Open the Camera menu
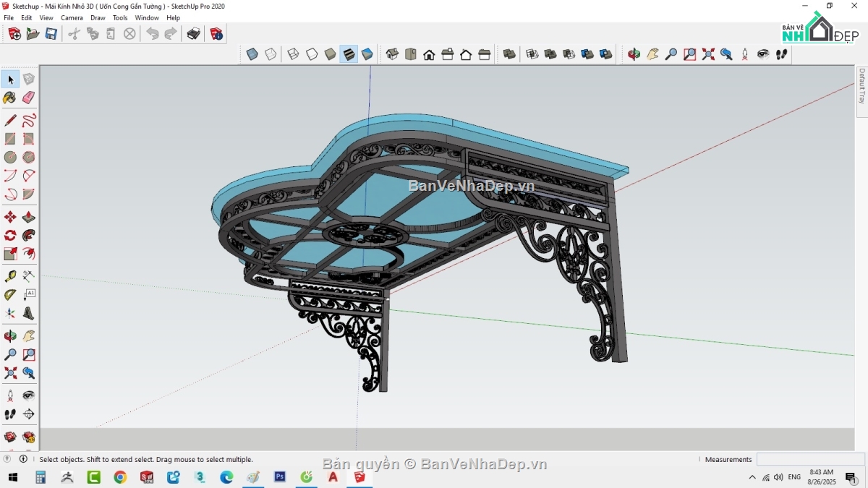The image size is (868, 488). tap(72, 17)
